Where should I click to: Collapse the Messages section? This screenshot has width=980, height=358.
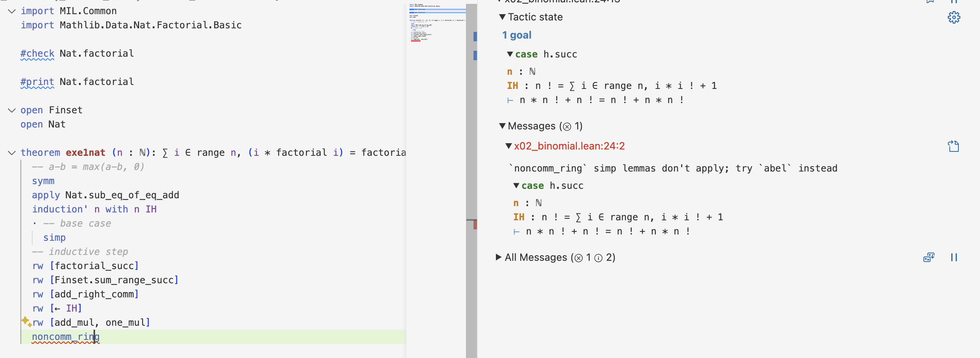(502, 126)
